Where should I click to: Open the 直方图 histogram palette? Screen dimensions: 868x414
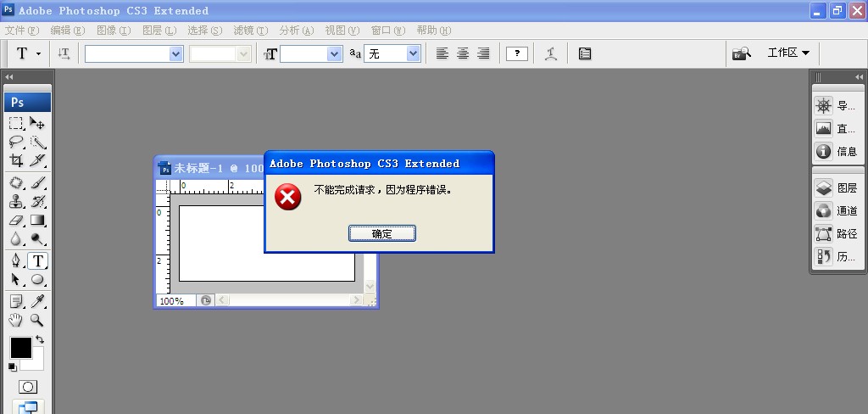click(835, 129)
